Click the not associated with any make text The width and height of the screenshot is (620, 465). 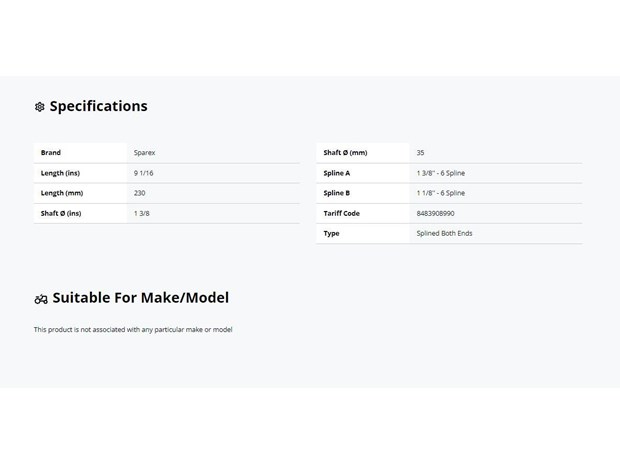pos(133,329)
